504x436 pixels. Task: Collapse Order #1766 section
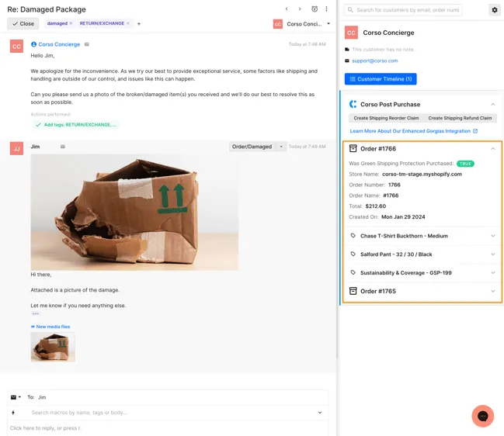tap(493, 149)
